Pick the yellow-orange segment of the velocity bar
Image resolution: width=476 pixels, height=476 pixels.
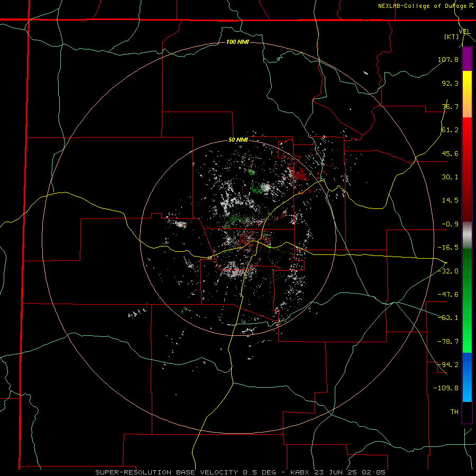click(x=467, y=94)
